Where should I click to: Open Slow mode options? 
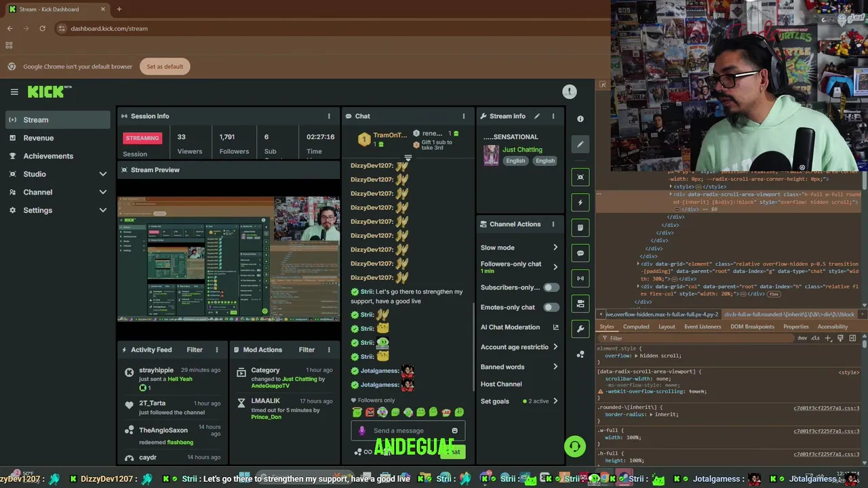click(519, 247)
